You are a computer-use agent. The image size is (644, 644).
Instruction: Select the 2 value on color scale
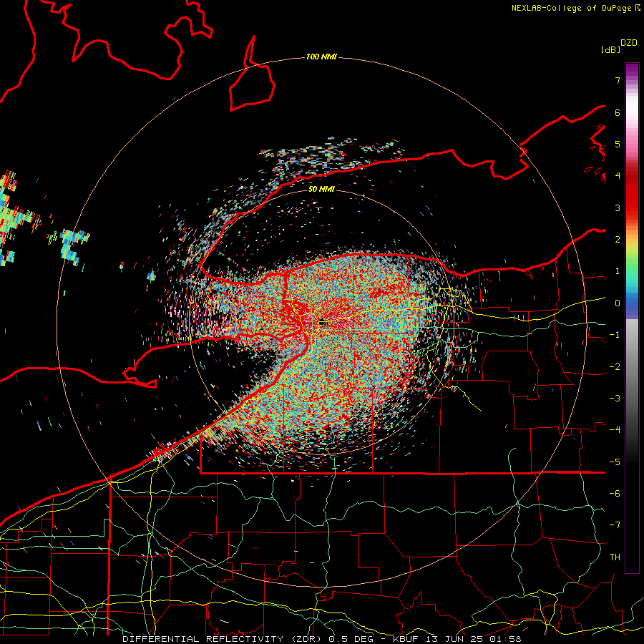tap(618, 240)
